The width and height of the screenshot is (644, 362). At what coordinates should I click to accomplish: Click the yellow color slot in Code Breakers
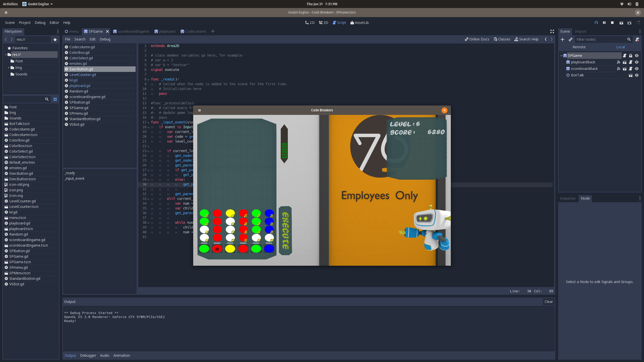(x=230, y=249)
